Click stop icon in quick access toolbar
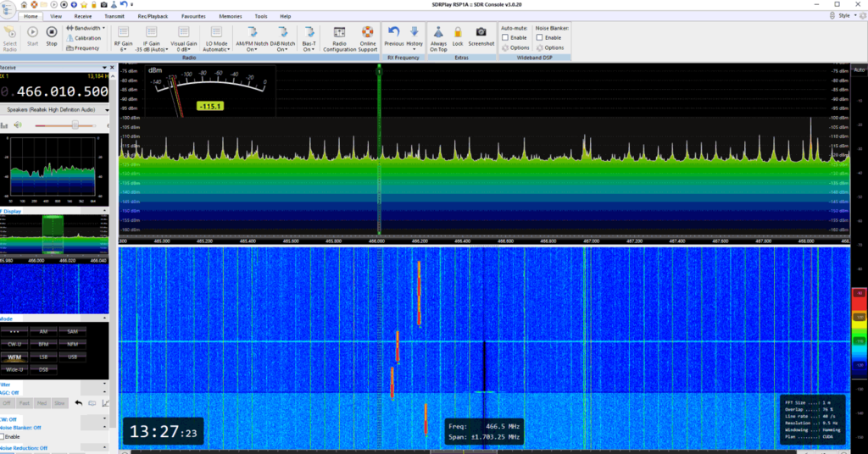868x454 pixels. (64, 4)
